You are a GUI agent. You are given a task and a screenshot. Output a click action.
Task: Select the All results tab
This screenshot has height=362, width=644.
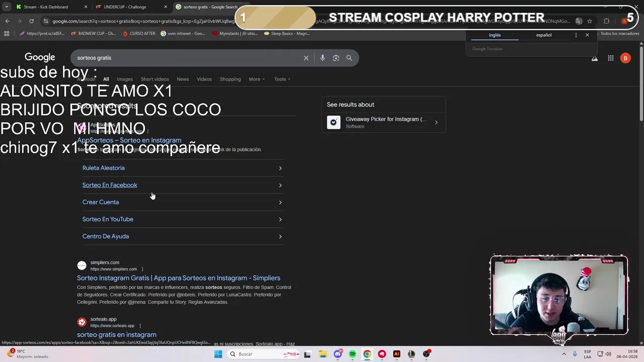coord(106,79)
